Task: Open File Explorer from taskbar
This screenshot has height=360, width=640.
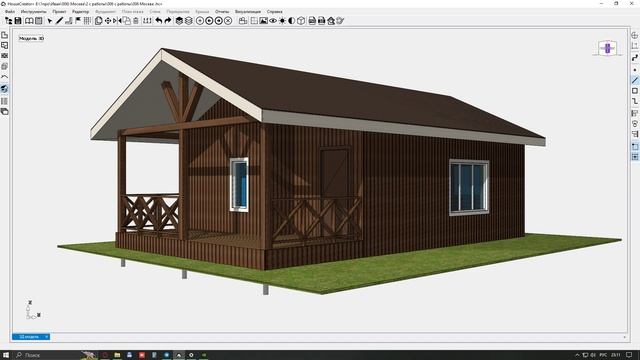Action: [x=117, y=355]
